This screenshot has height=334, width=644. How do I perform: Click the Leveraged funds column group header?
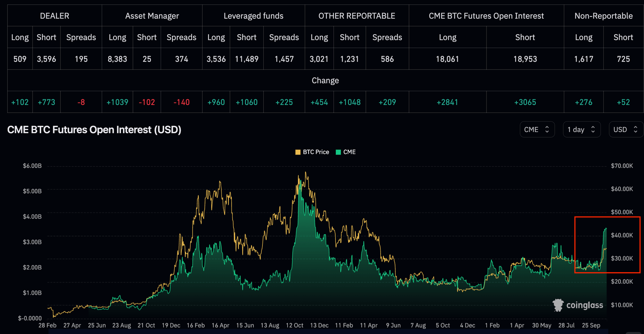[253, 16]
